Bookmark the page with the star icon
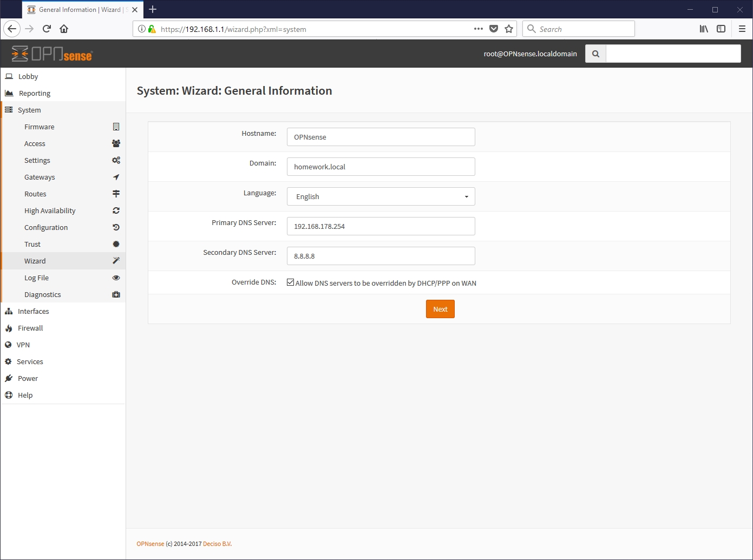 coord(509,29)
